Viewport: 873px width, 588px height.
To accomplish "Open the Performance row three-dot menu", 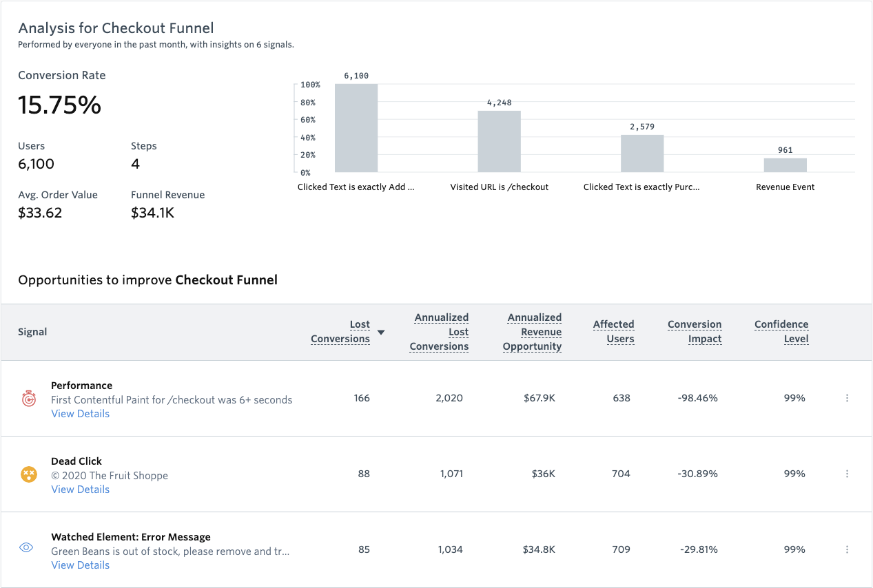I will coord(847,398).
